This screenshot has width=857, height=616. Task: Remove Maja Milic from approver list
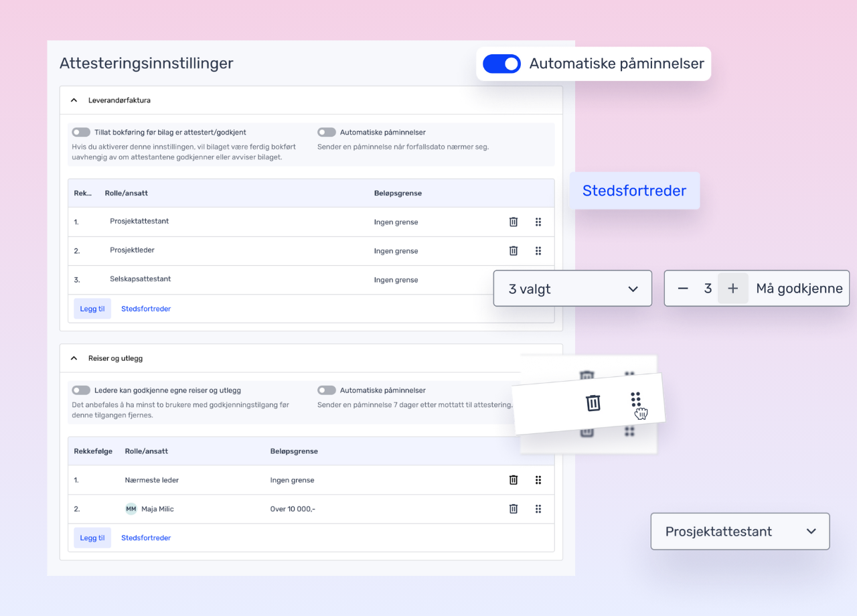click(x=514, y=508)
